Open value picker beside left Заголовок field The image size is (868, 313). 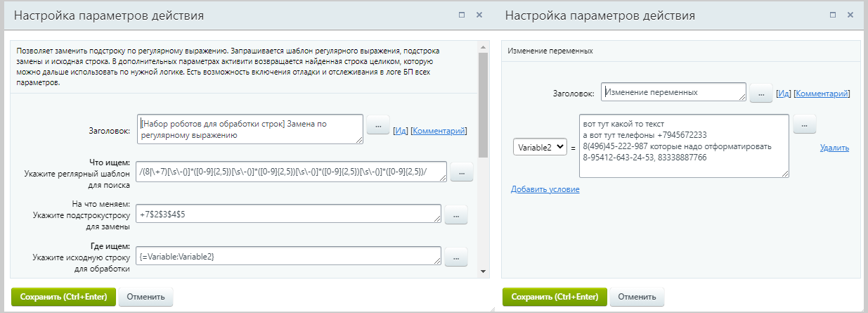tap(378, 125)
